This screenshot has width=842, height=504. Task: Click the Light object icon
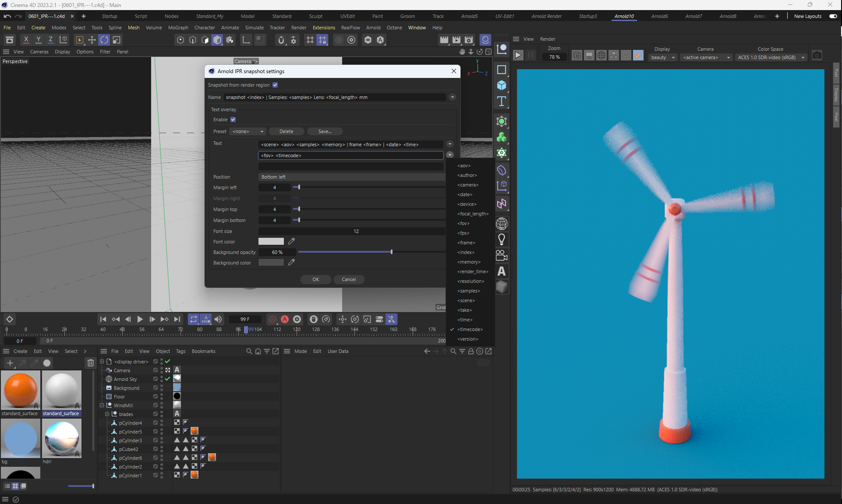point(502,240)
